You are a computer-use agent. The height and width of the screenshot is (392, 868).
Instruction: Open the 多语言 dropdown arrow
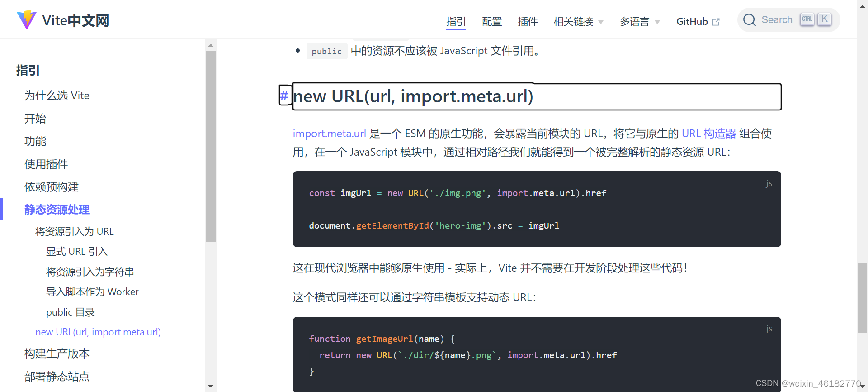(657, 22)
